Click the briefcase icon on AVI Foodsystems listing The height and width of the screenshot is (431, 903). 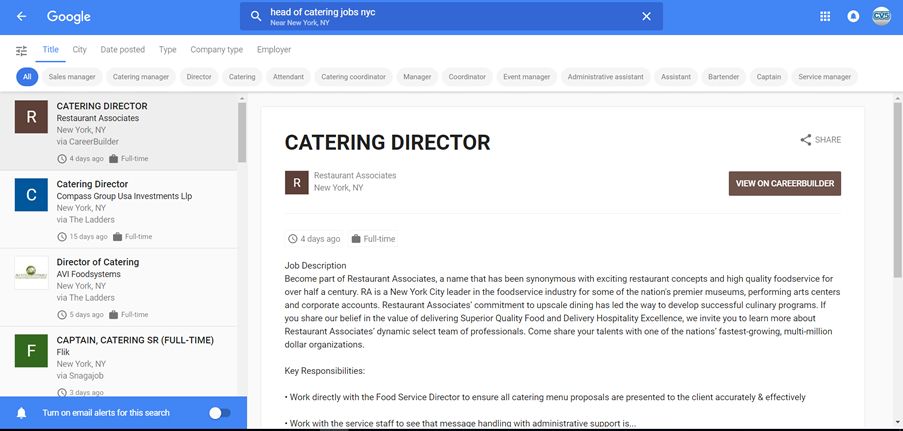113,315
